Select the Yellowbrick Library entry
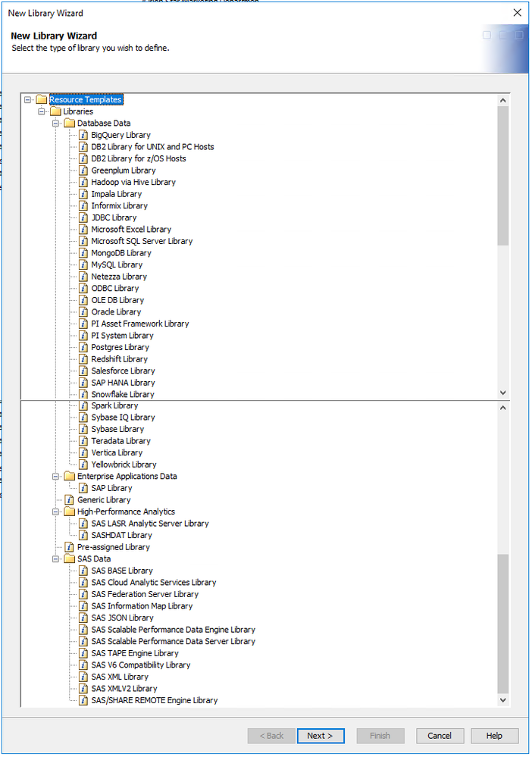The width and height of the screenshot is (532, 757). point(124,465)
